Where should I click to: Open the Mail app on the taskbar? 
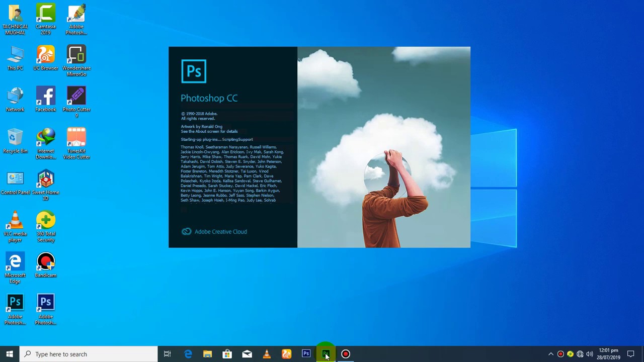pyautogui.click(x=247, y=354)
